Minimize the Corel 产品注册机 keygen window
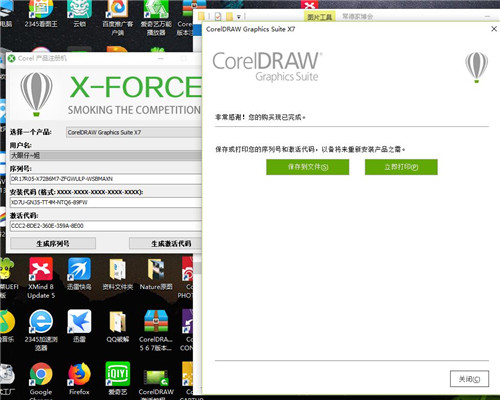The height and width of the screenshot is (400, 500). click(x=161, y=59)
